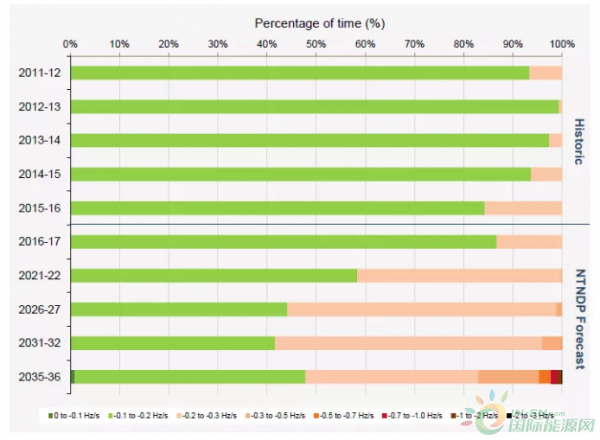Screen dimensions: 600x440
Task: Click the 2021-22 light orange bar segment
Action: click(459, 275)
